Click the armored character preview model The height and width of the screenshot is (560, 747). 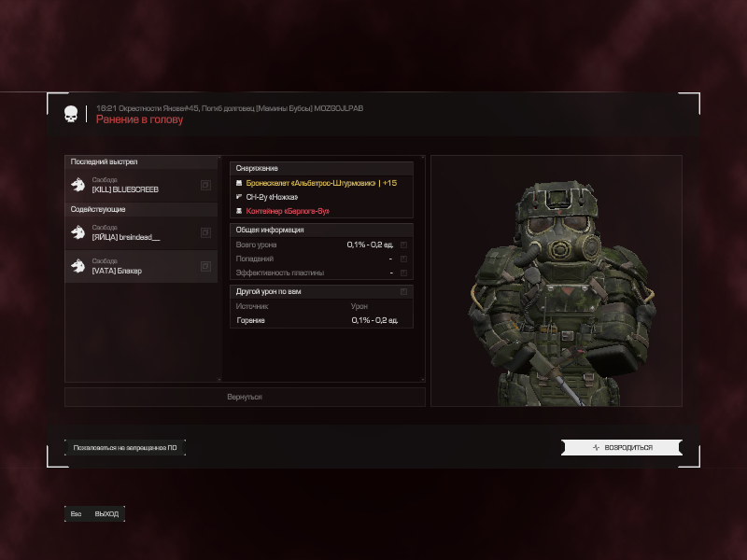click(561, 292)
